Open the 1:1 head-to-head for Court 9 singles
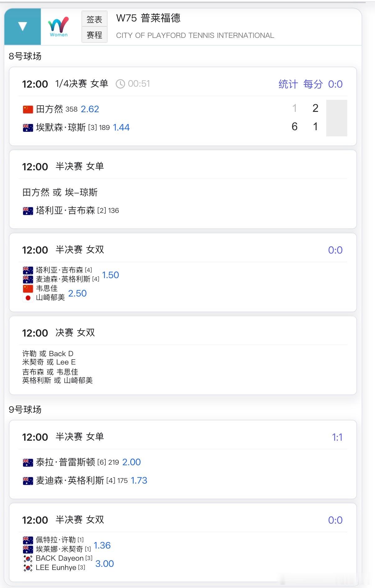Screen dimensions: 375x588 pyautogui.click(x=337, y=437)
